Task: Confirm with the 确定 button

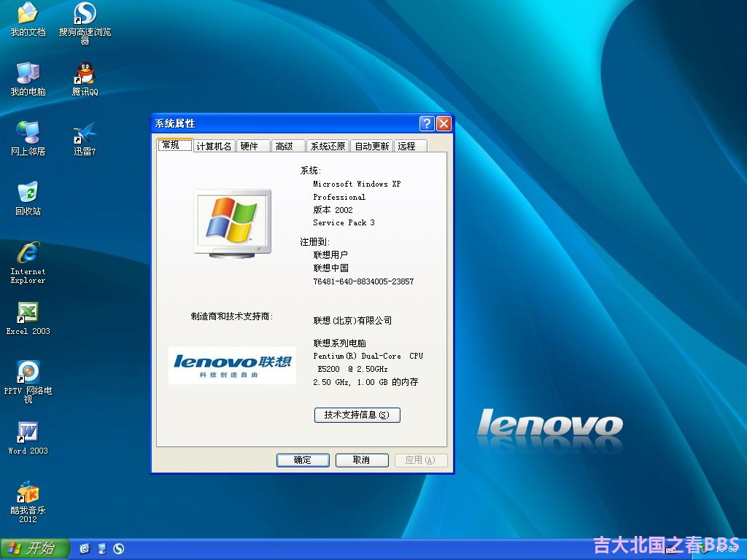Action: [303, 460]
